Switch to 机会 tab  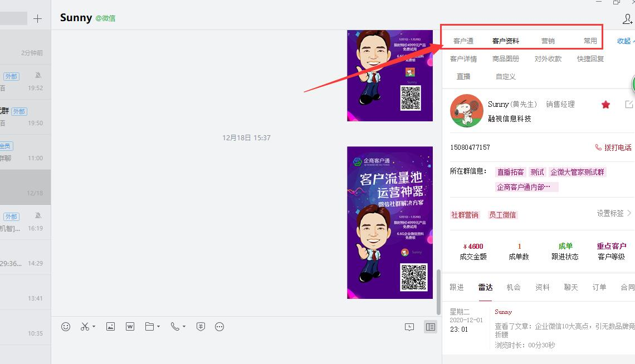pyautogui.click(x=514, y=287)
